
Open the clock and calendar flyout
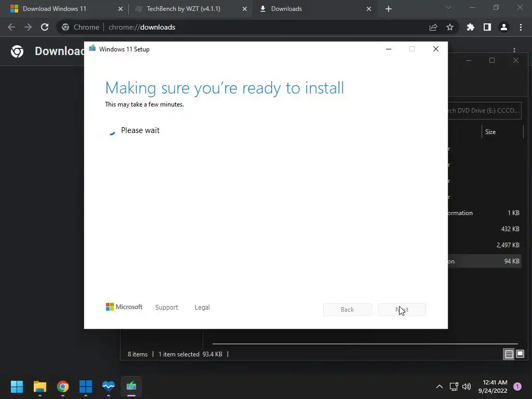pyautogui.click(x=493, y=387)
